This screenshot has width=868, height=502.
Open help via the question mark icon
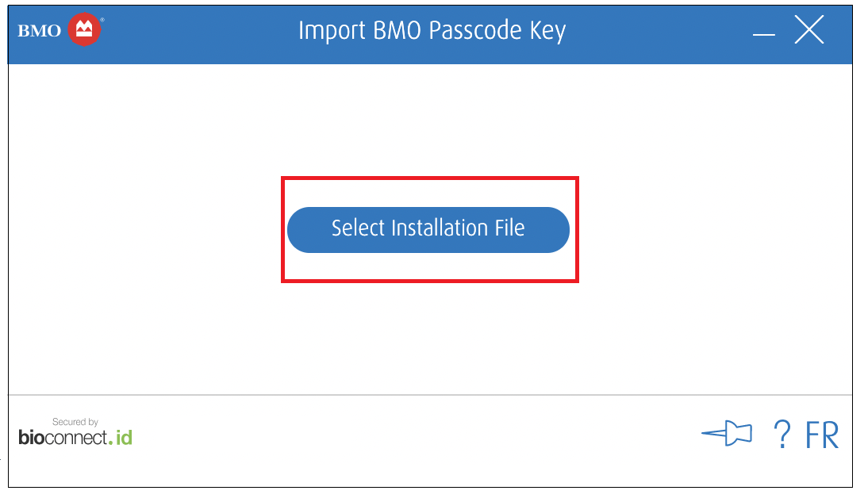pyautogui.click(x=782, y=435)
